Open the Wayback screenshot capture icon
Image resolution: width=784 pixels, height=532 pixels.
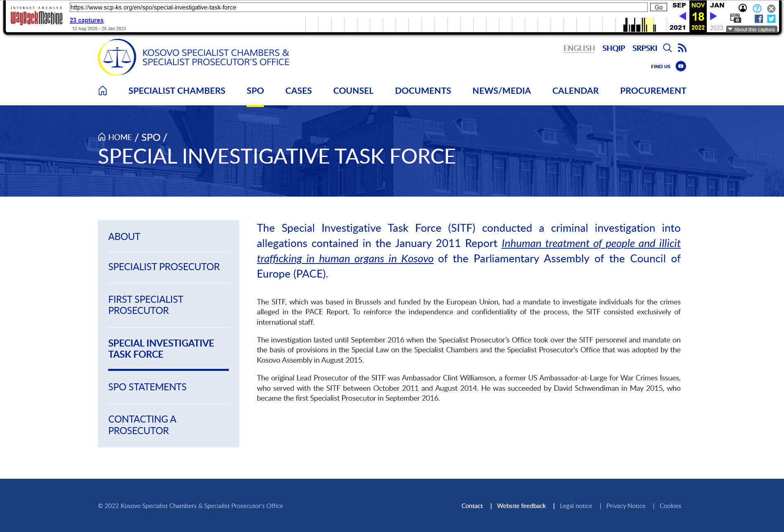[x=735, y=18]
